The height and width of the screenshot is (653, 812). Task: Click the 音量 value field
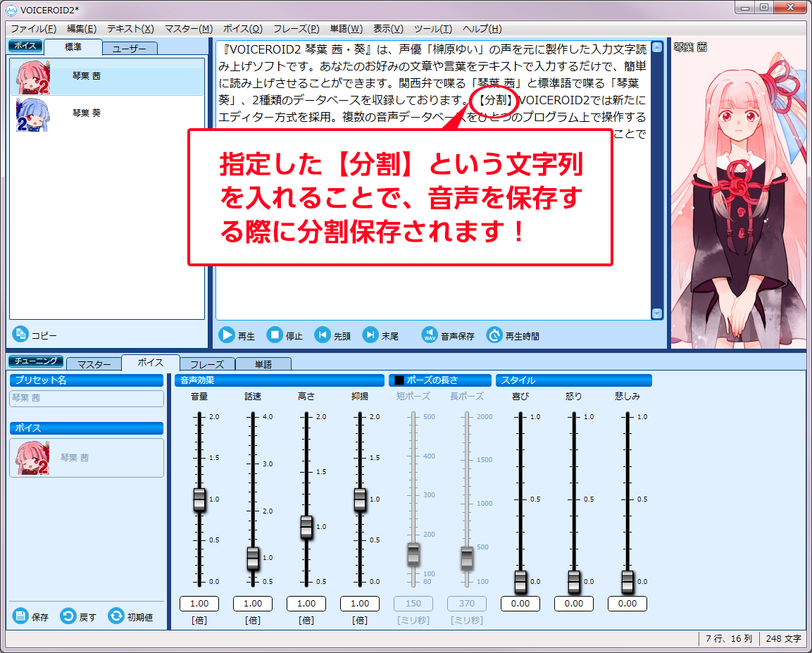199,604
